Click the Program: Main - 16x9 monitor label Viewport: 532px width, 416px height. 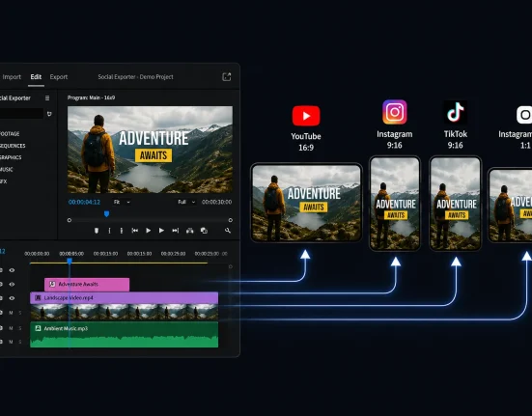(91, 97)
